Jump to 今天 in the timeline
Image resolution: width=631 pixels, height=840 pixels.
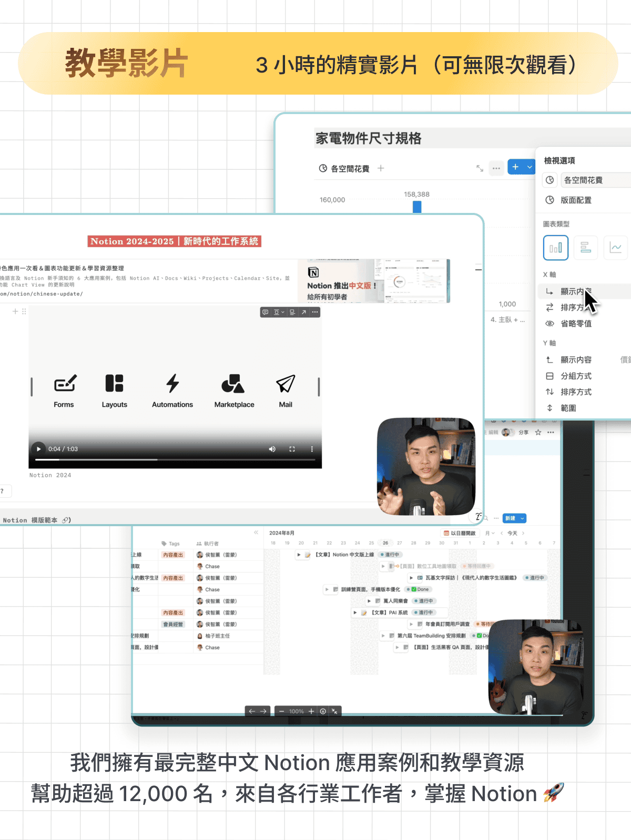(512, 533)
